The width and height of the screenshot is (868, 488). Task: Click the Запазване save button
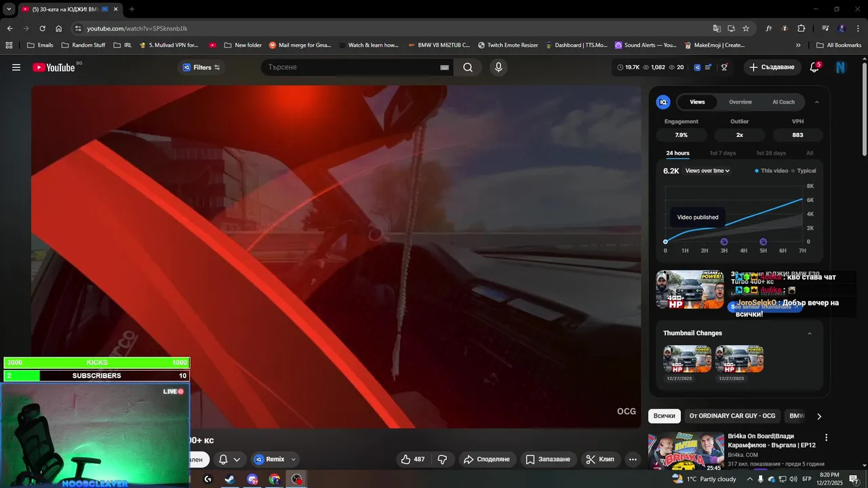tap(548, 459)
